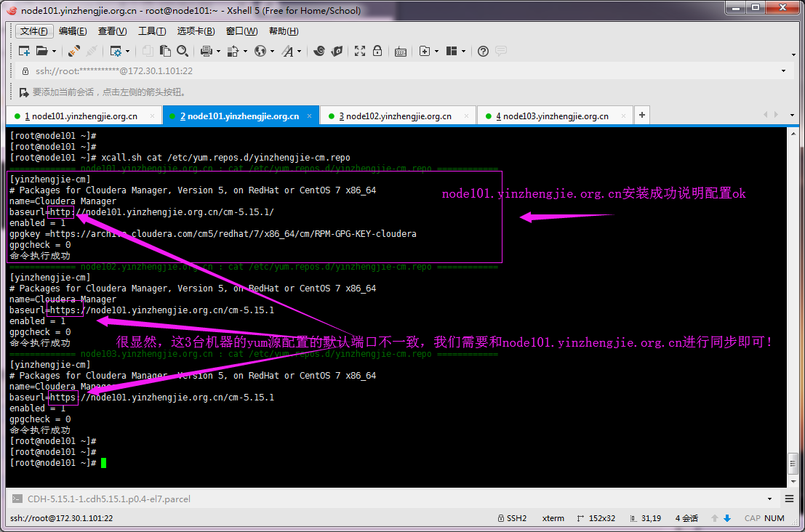
Task: Click the terminal scrollbar down arrow
Action: tap(793, 482)
